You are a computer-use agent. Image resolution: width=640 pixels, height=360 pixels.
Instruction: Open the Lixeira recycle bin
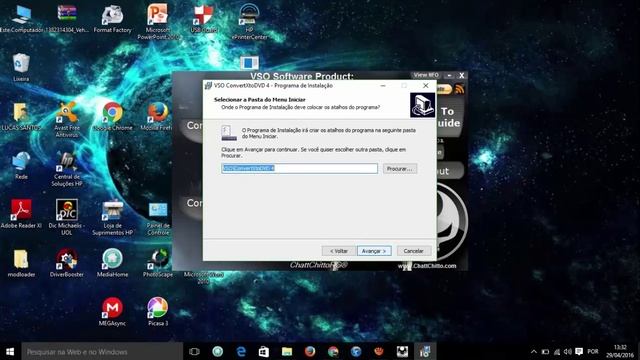[21, 68]
